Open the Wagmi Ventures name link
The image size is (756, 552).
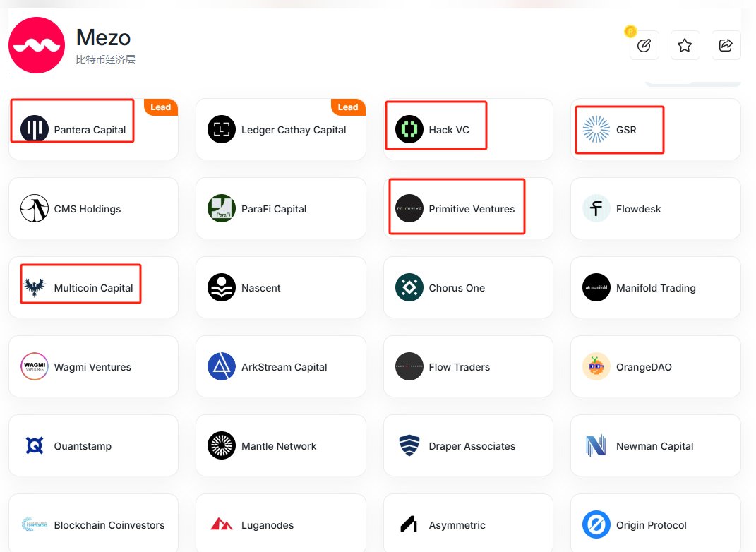point(92,367)
